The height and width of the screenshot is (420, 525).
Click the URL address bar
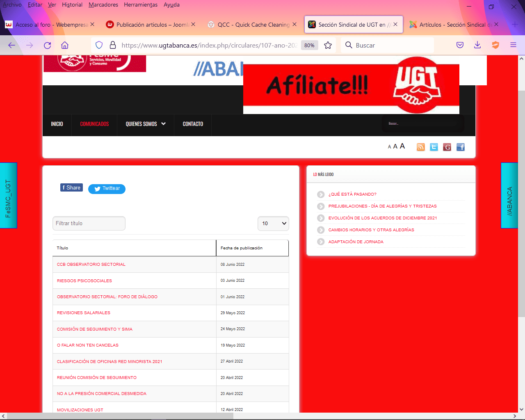point(209,45)
